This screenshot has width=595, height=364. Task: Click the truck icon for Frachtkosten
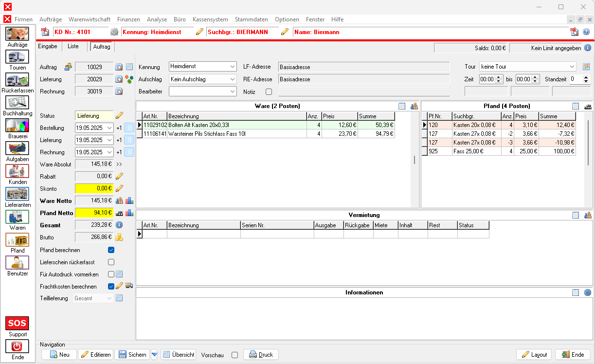(129, 286)
